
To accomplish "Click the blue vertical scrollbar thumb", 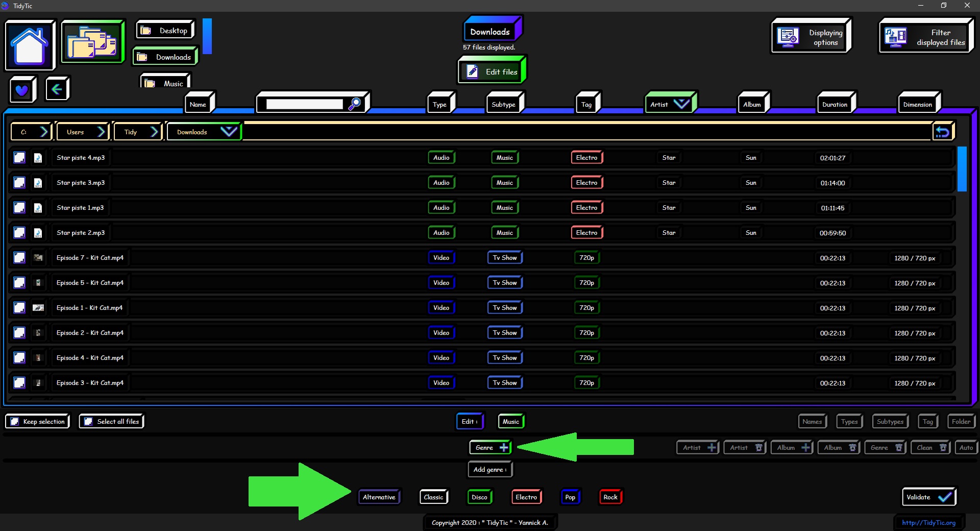I will [962, 169].
